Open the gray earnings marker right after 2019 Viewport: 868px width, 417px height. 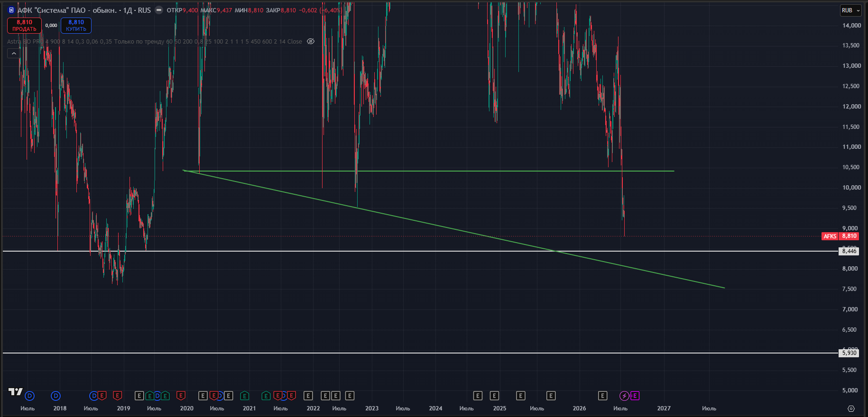click(x=139, y=396)
